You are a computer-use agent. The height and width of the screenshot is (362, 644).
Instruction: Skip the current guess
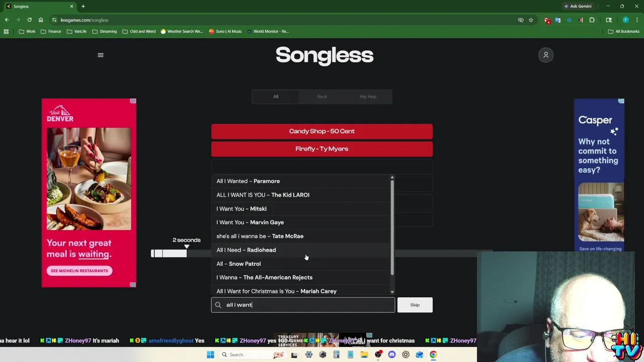point(415,305)
